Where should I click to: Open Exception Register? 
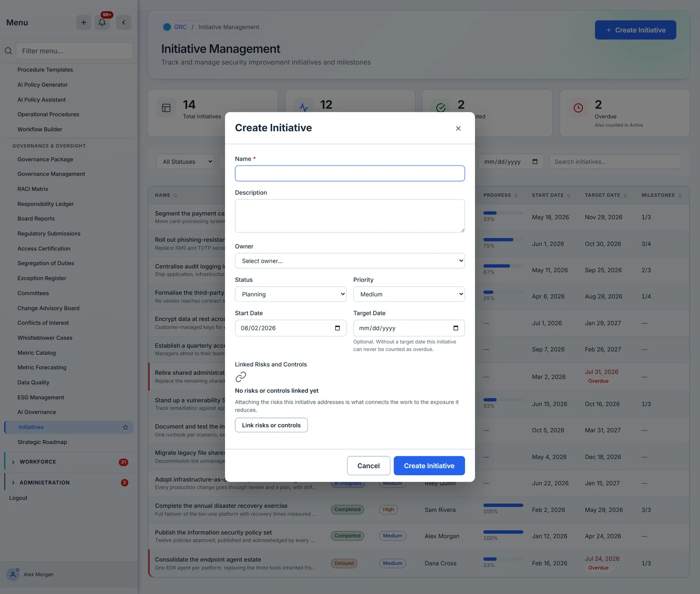(42, 278)
